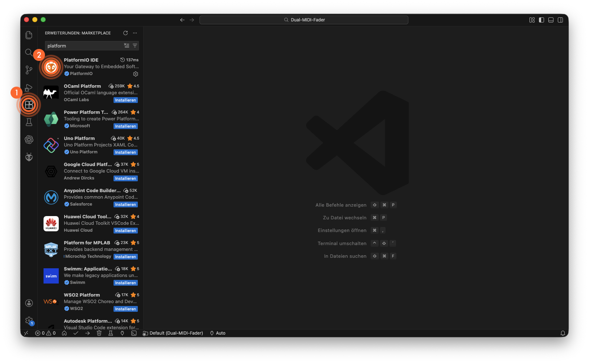Install the Anypoint Code Builder extension

(125, 204)
